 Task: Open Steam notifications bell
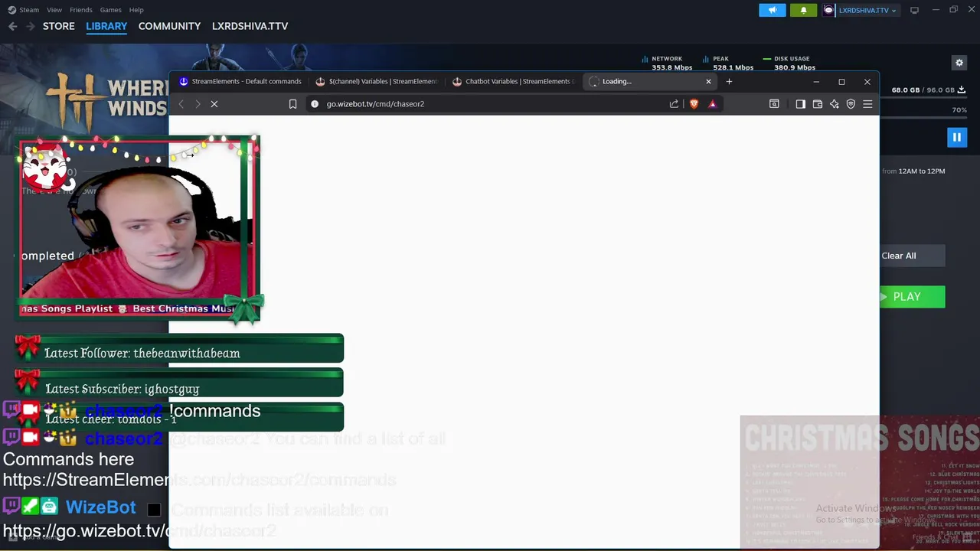click(x=803, y=10)
